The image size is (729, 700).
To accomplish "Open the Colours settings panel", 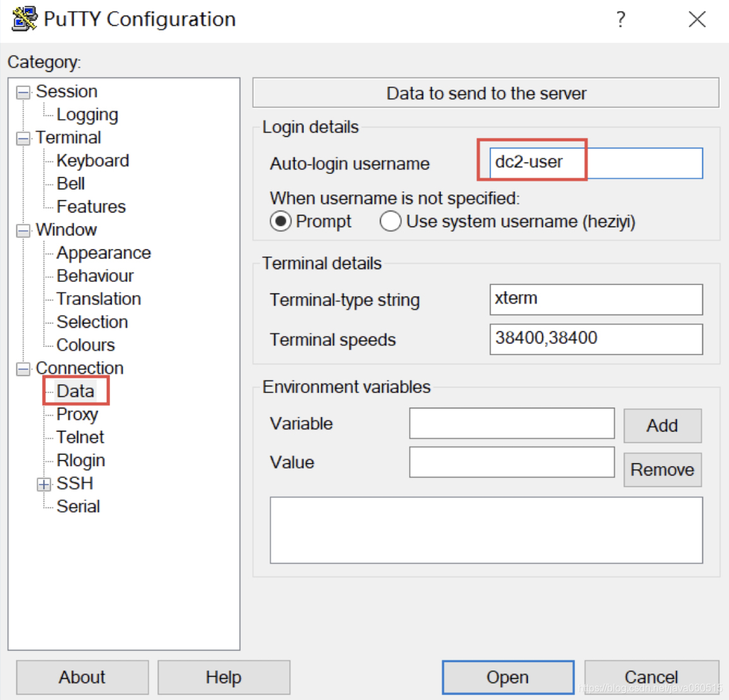I will [85, 345].
